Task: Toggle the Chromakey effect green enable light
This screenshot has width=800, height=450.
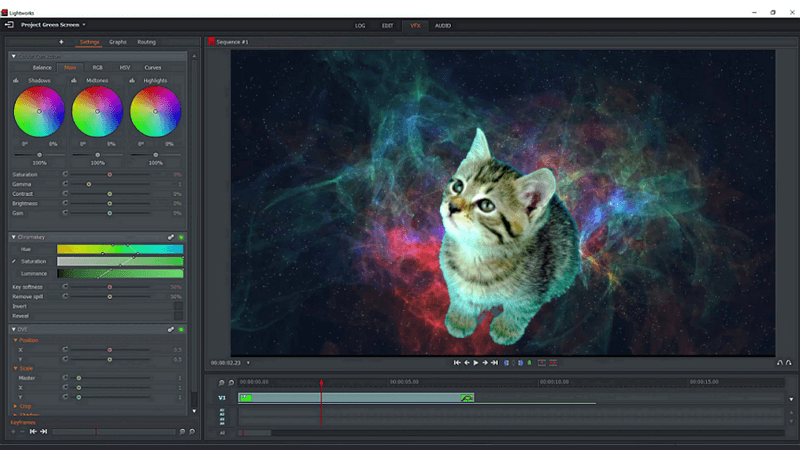Action: (x=181, y=237)
